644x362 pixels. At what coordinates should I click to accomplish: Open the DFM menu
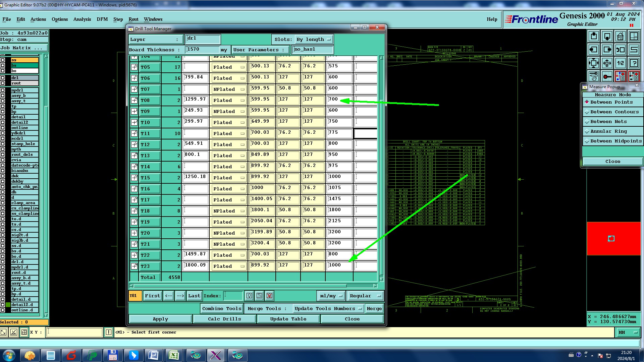pyautogui.click(x=102, y=19)
